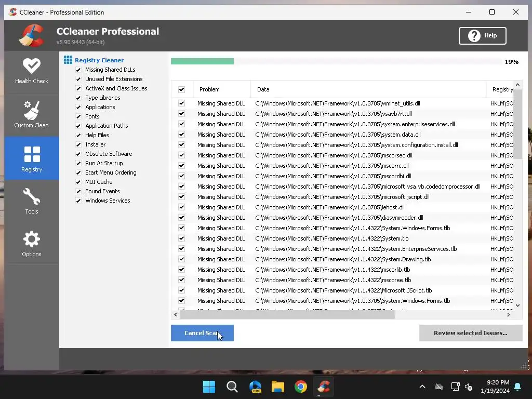The height and width of the screenshot is (399, 532).
Task: Click the CCleaner logo in header
Action: click(x=32, y=35)
